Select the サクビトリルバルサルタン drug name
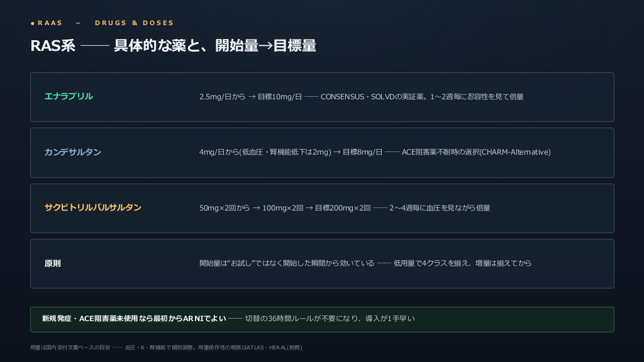 tap(93, 207)
